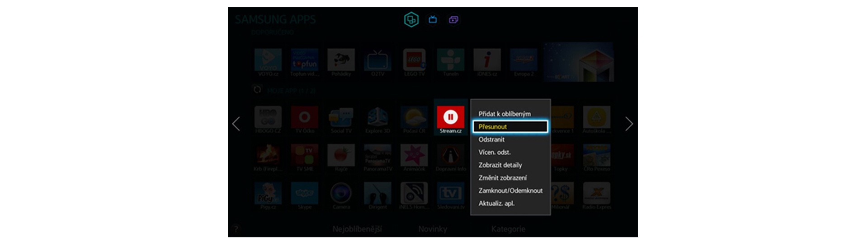The width and height of the screenshot is (868, 245).
Task: Go to previous apps page arrow
Action: pos(236,124)
